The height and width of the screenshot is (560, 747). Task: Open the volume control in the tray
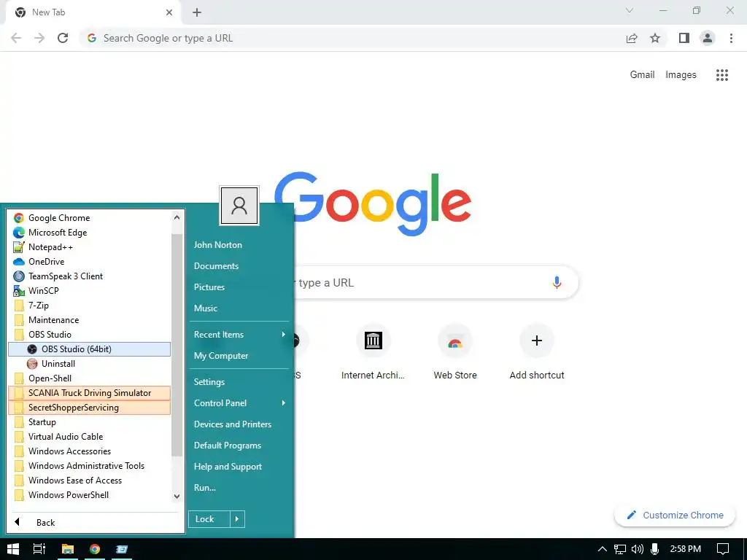tap(637, 549)
